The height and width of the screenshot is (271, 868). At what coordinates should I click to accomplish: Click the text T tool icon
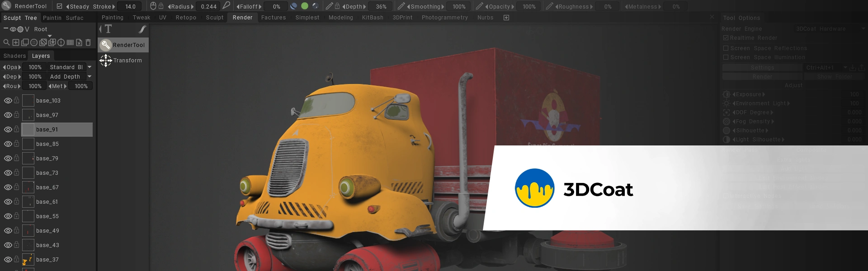tap(108, 29)
